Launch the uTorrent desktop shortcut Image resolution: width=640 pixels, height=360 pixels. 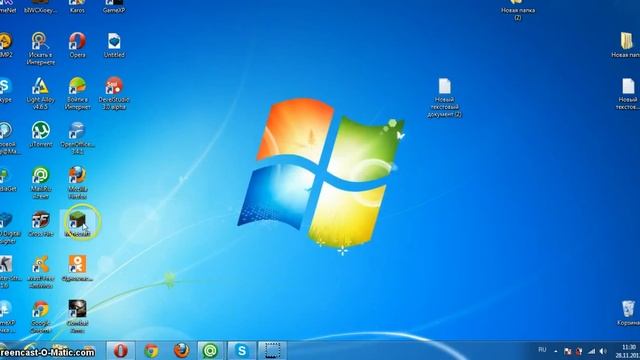click(x=40, y=135)
